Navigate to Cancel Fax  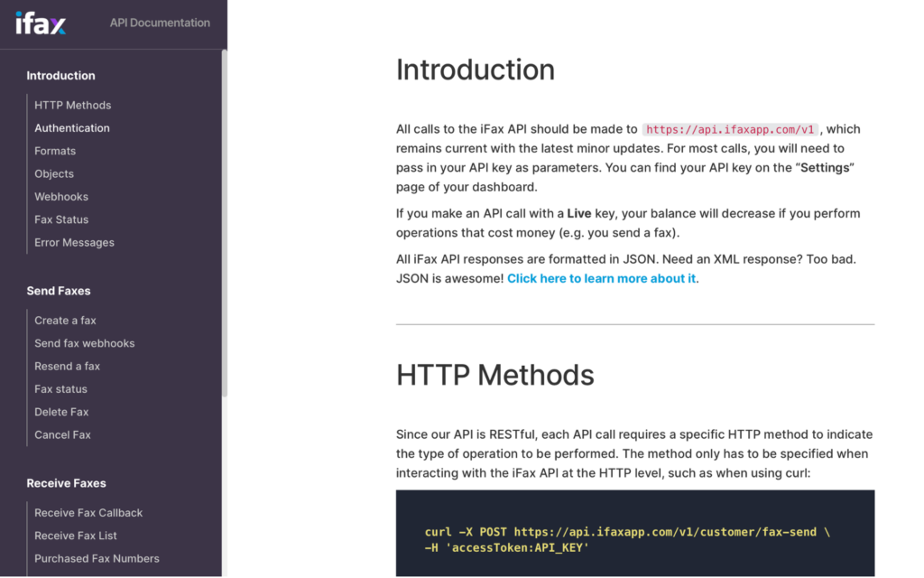tap(62, 435)
